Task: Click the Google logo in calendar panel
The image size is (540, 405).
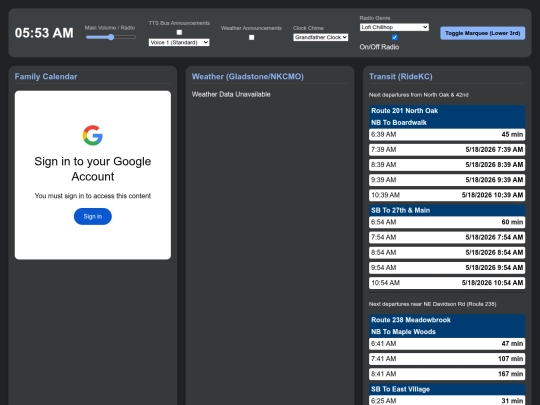Action: pos(93,135)
